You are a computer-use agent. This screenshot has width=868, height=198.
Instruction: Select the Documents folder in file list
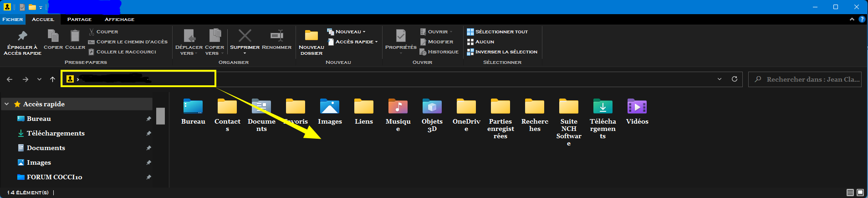261,115
